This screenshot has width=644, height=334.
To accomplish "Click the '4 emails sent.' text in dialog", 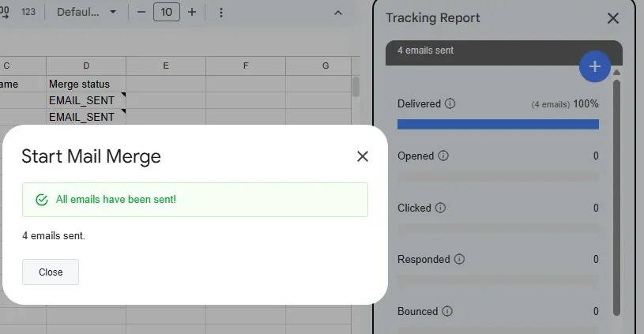I will click(x=54, y=236).
